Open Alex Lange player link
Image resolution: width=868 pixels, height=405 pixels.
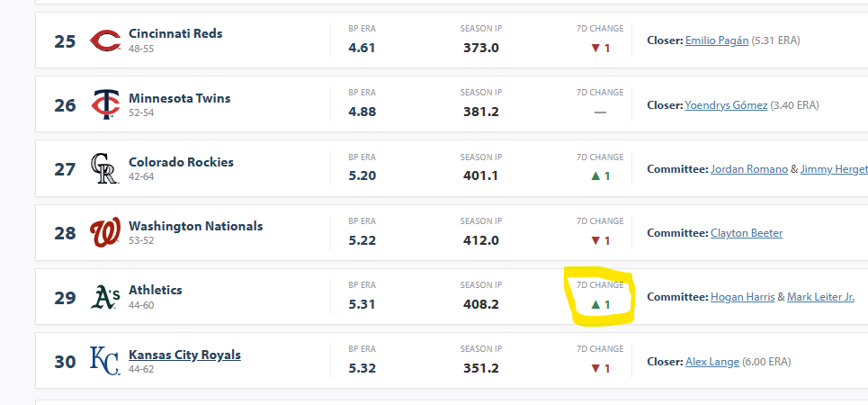tap(712, 362)
